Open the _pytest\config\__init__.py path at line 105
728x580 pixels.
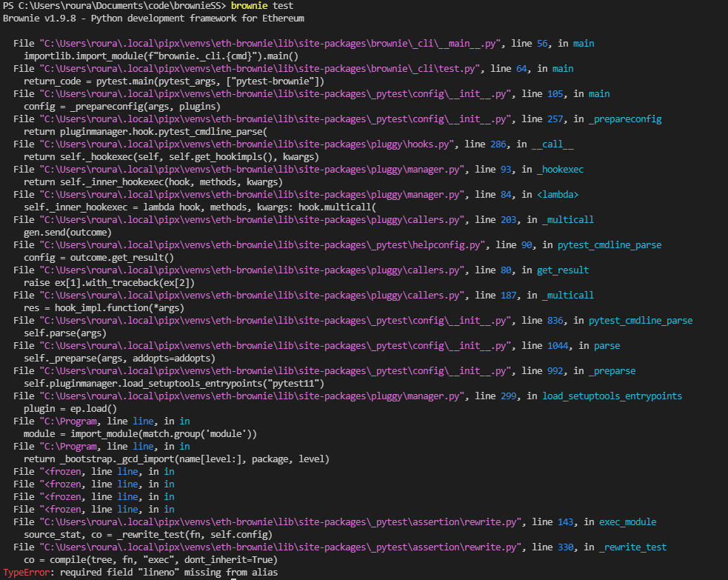pyautogui.click(x=275, y=93)
